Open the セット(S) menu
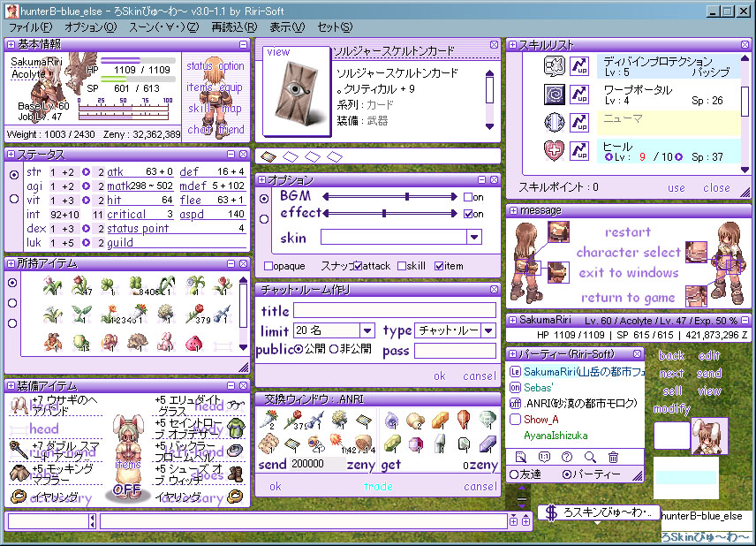 (x=335, y=27)
